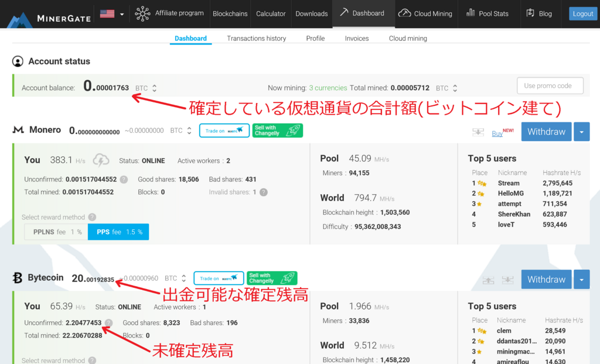Open Cloud Mining in top navigation
This screenshot has width=600, height=364.
(x=425, y=13)
